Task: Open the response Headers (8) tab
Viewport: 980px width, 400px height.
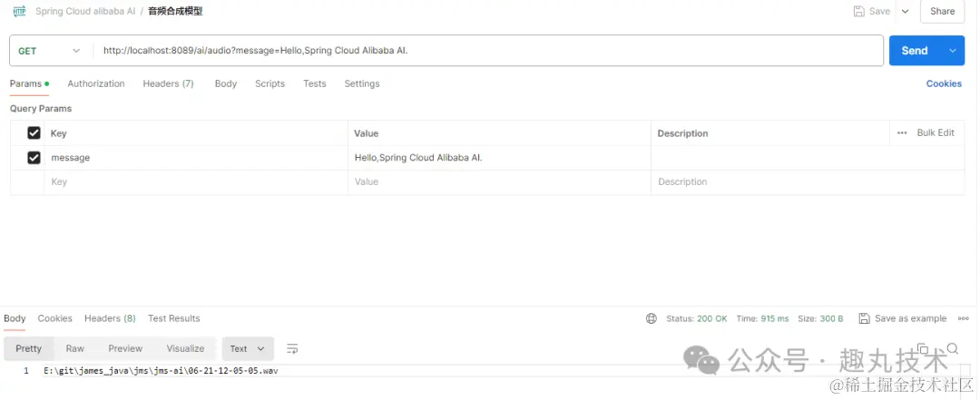Action: click(110, 318)
